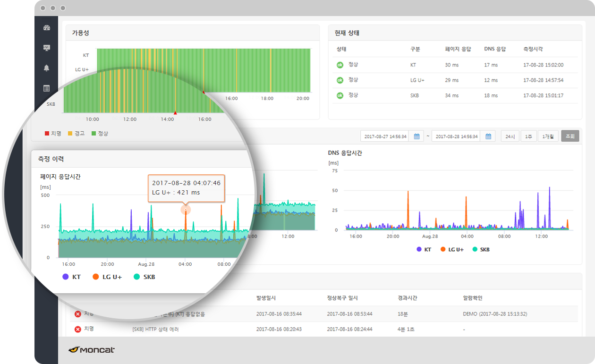The image size is (595, 364).
Task: Click the list report icon in sidebar
Action: tap(46, 88)
